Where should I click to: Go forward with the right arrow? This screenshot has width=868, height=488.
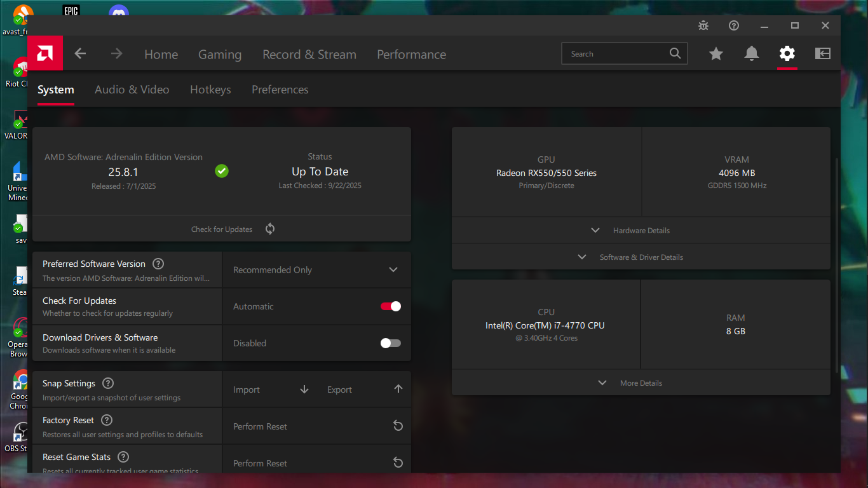pos(116,54)
